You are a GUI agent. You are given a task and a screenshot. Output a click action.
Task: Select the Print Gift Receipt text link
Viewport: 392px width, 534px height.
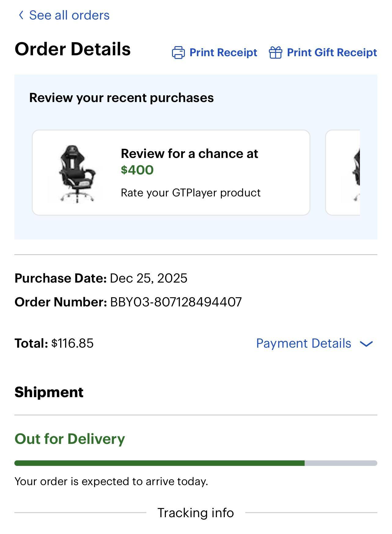pos(332,53)
